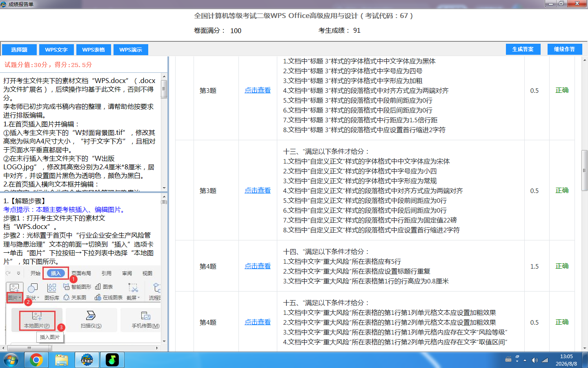Click the line about 应存在文字“取值区间”
Screen dimensions: 588x368
(x=395, y=342)
